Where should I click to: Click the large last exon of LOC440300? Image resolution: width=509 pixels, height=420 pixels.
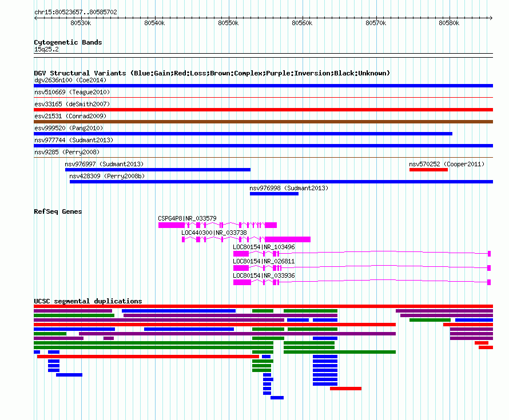pos(288,239)
